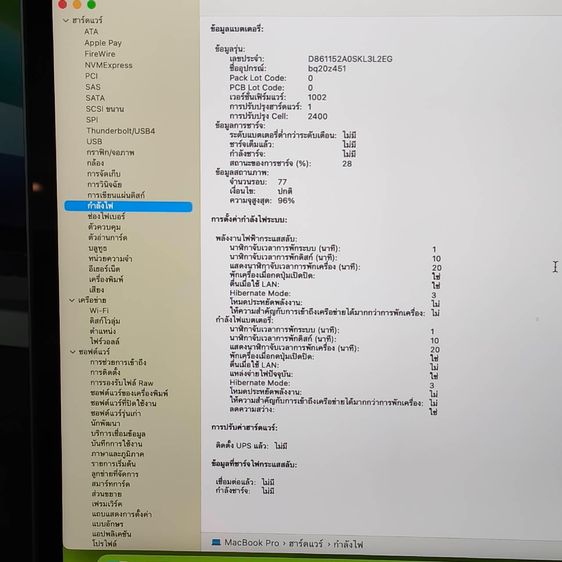Select FireWire in the hardware list
This screenshot has width=562, height=562.
pyautogui.click(x=100, y=54)
